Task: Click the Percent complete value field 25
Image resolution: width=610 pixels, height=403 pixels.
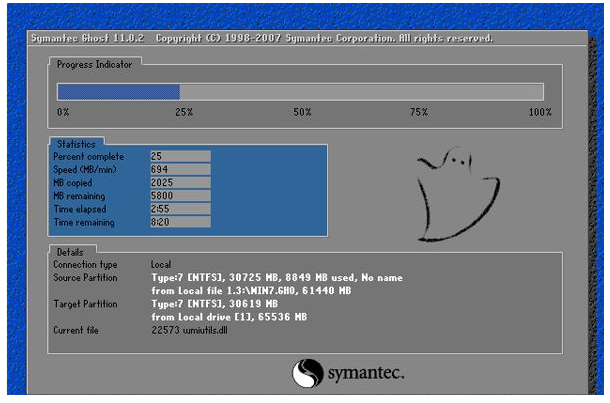Action: point(181,156)
